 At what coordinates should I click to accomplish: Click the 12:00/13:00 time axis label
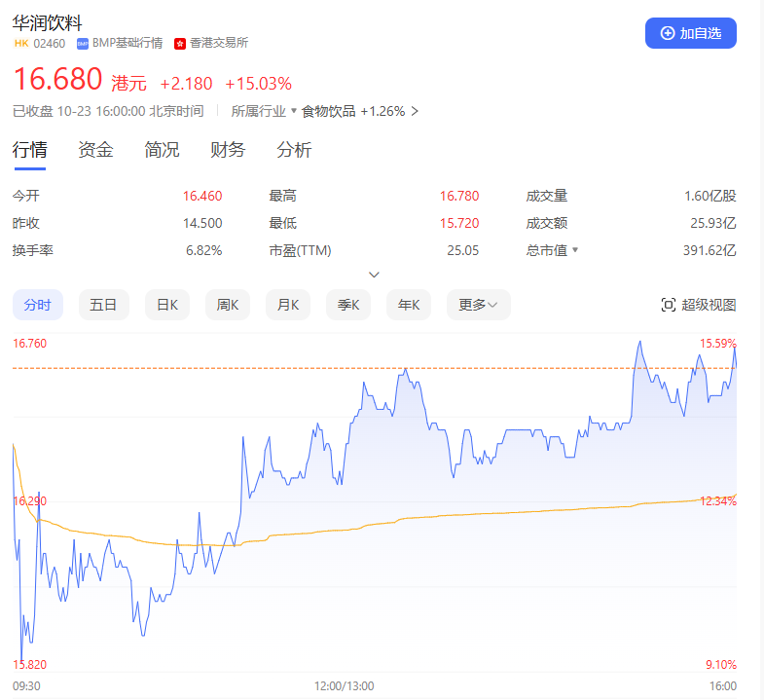pyautogui.click(x=344, y=685)
